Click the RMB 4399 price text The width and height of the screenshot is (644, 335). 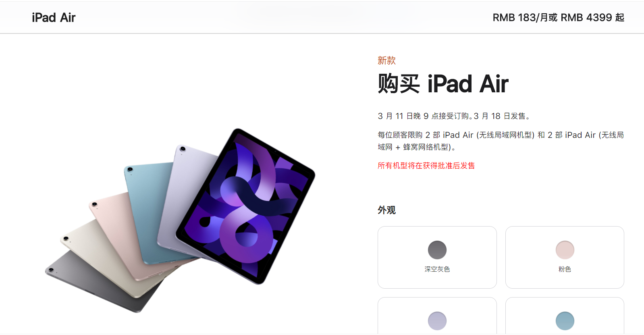coord(586,18)
